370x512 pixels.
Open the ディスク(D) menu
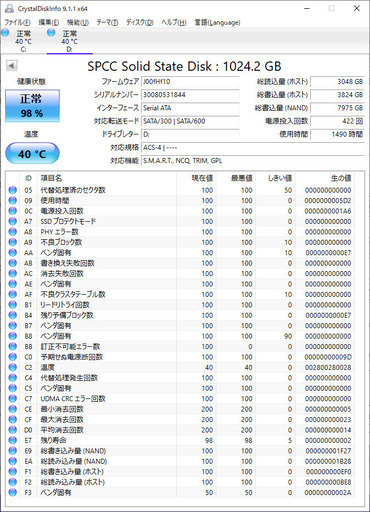click(139, 23)
